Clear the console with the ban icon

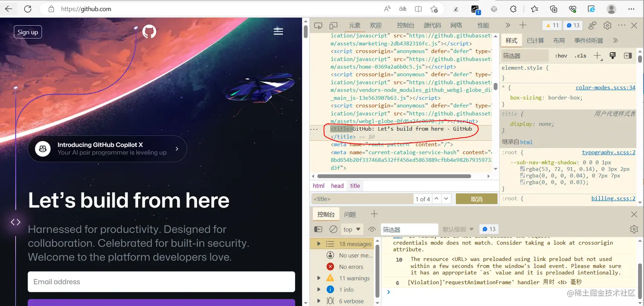[333, 229]
